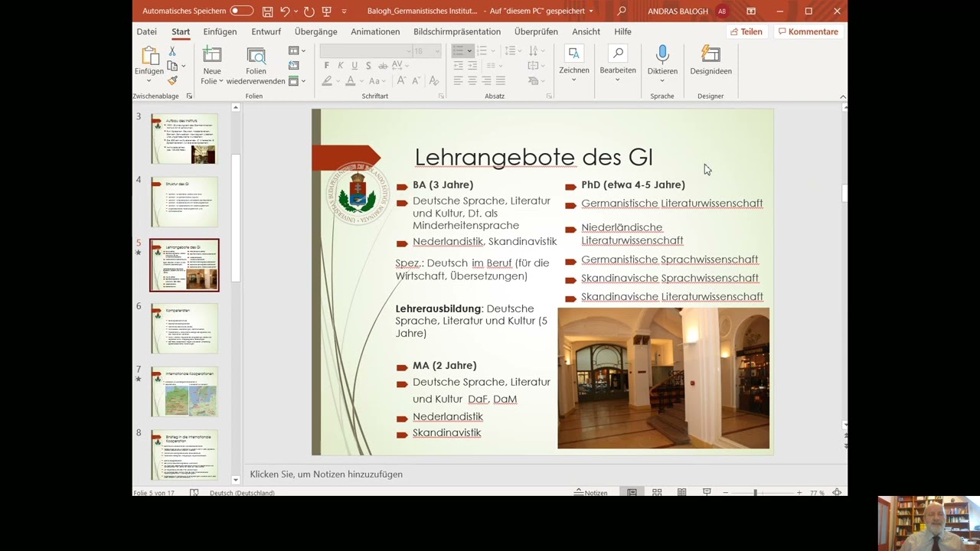Click the Save icon in title bar

point(267,11)
